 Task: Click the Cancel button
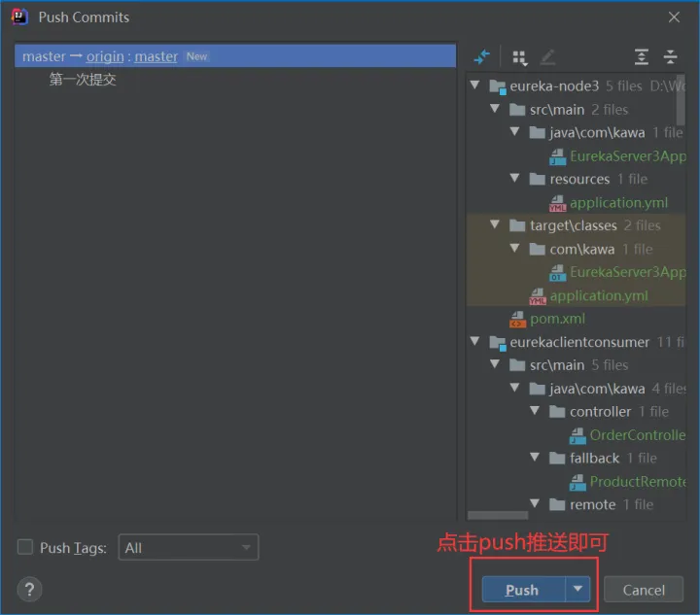click(x=644, y=590)
